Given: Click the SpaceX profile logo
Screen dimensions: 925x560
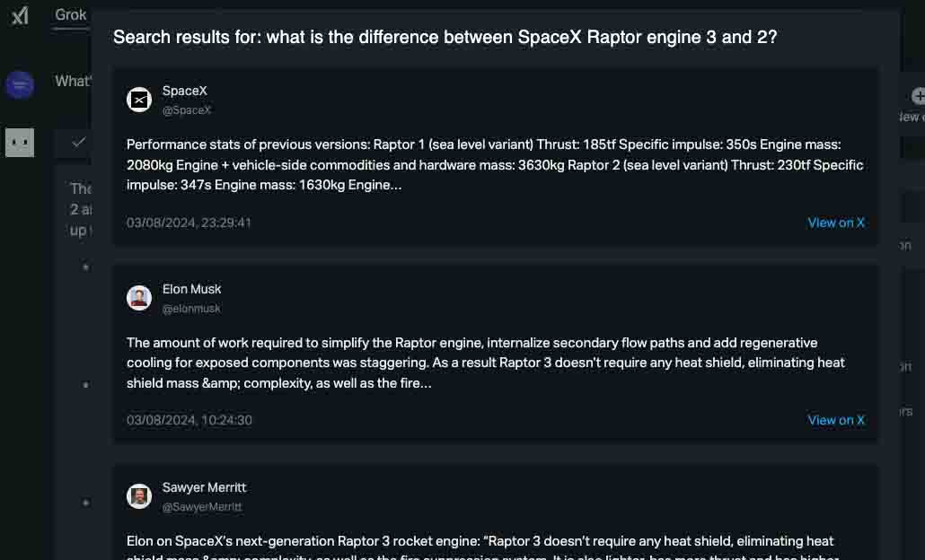Looking at the screenshot, I should 139,100.
